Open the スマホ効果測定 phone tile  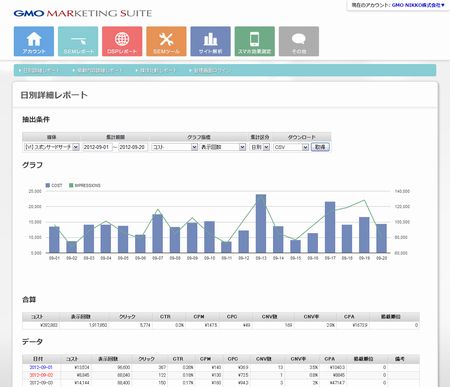click(255, 41)
